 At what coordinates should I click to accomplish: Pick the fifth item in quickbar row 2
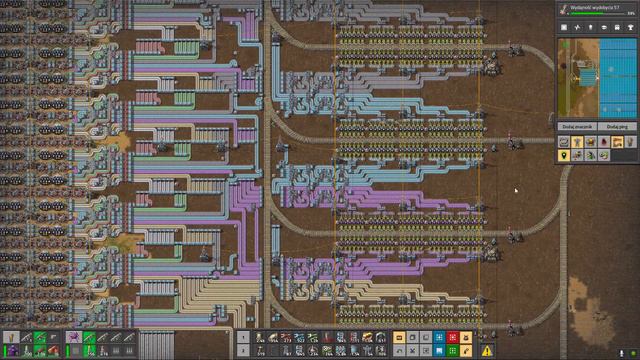coord(313,350)
